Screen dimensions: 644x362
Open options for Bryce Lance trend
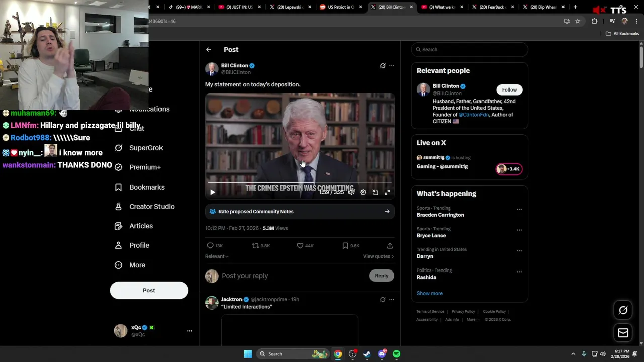click(x=519, y=230)
